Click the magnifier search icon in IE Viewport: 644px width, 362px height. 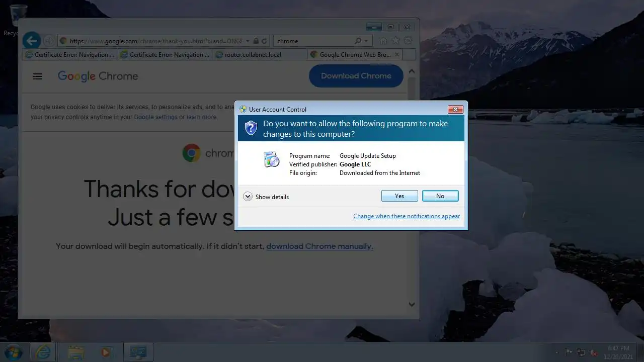[x=358, y=41]
